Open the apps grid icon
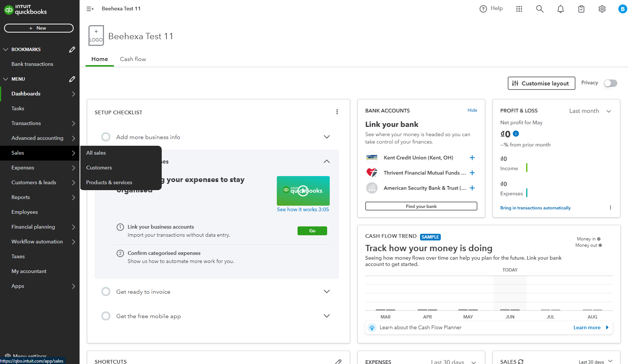The height and width of the screenshot is (364, 628). point(519,9)
